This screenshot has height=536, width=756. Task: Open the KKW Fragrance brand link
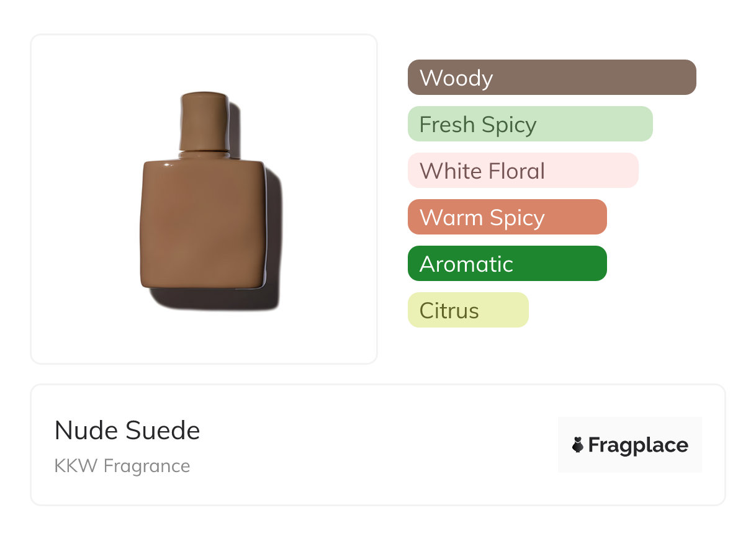pos(122,466)
